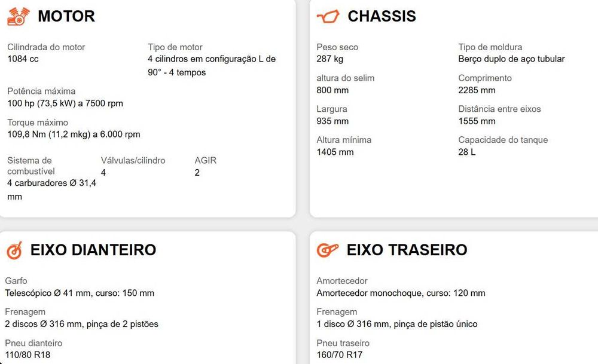Click the orange engine icon beside MOTOR
The height and width of the screenshot is (364, 598).
click(19, 16)
